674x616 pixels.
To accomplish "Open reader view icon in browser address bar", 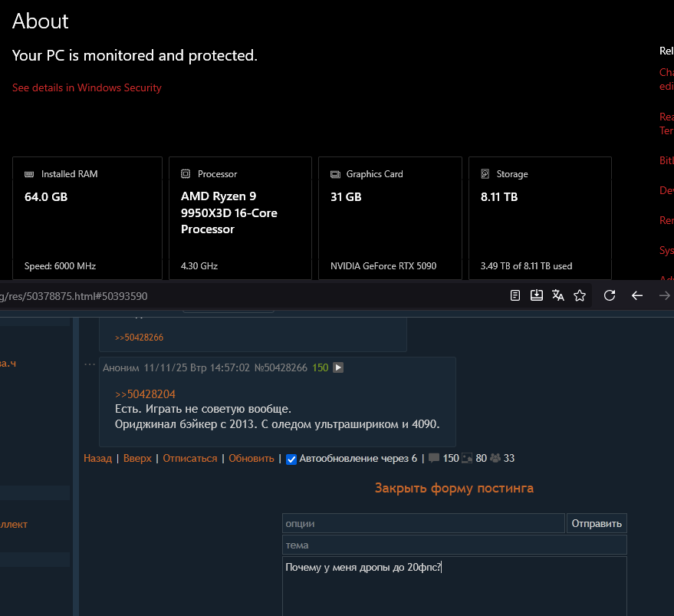I will pyautogui.click(x=515, y=295).
